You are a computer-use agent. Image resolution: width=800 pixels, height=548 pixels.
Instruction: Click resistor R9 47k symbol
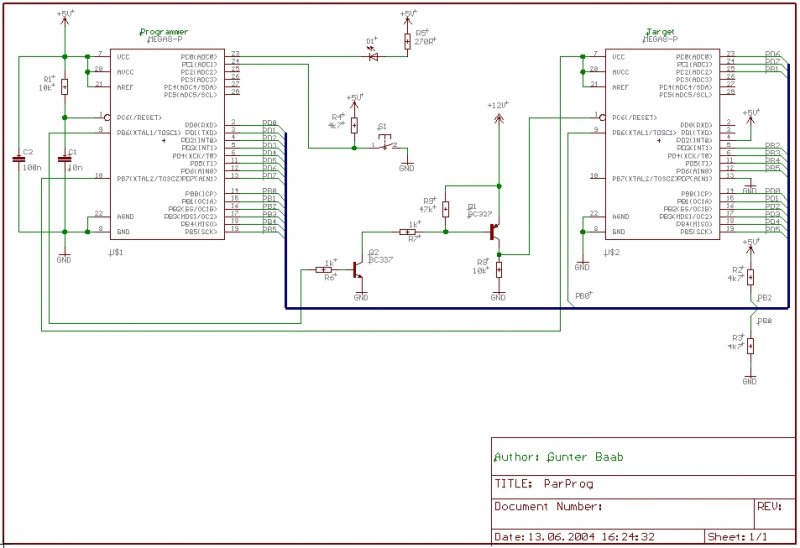(445, 209)
